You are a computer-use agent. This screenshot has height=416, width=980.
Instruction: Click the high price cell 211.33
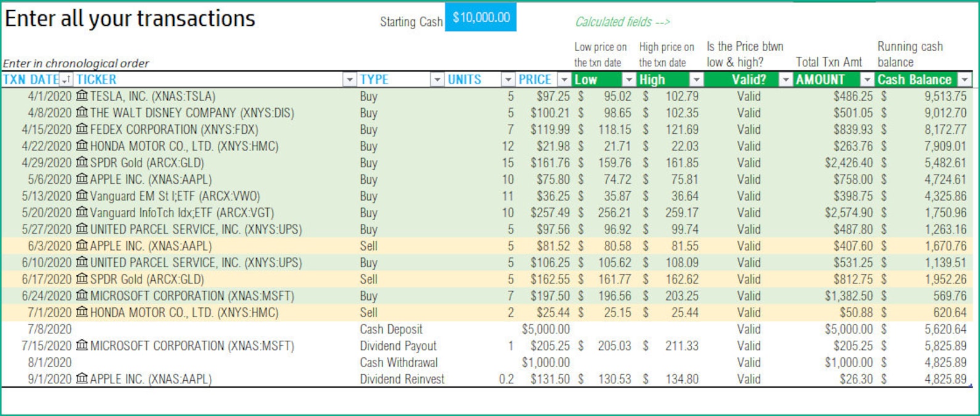click(682, 346)
